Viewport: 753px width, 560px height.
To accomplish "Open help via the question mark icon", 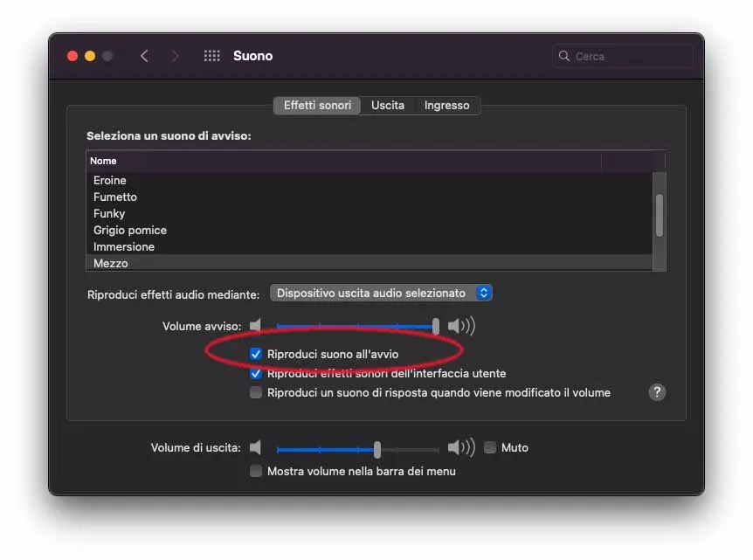I will 657,392.
